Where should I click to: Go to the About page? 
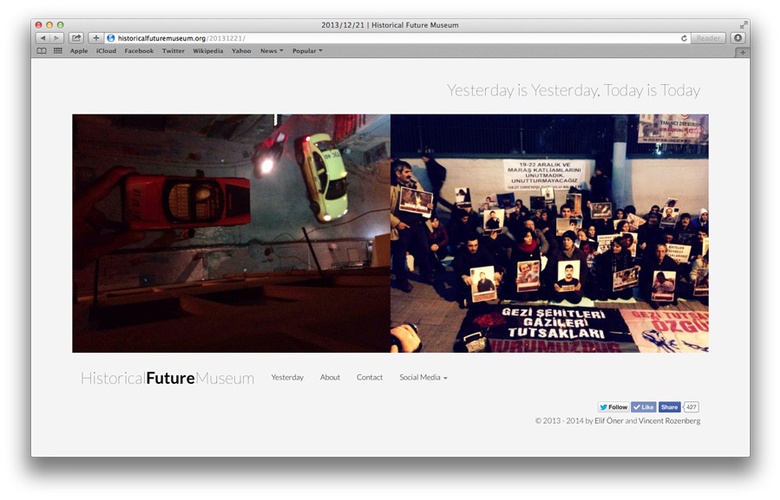point(330,378)
